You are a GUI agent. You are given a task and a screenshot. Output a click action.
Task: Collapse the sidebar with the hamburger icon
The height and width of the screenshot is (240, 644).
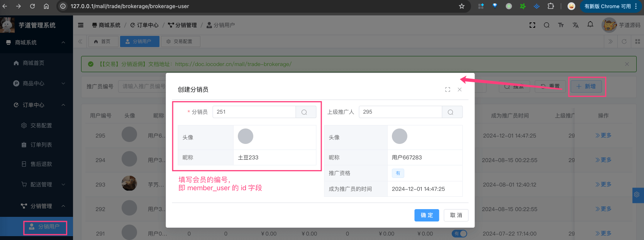[81, 25]
